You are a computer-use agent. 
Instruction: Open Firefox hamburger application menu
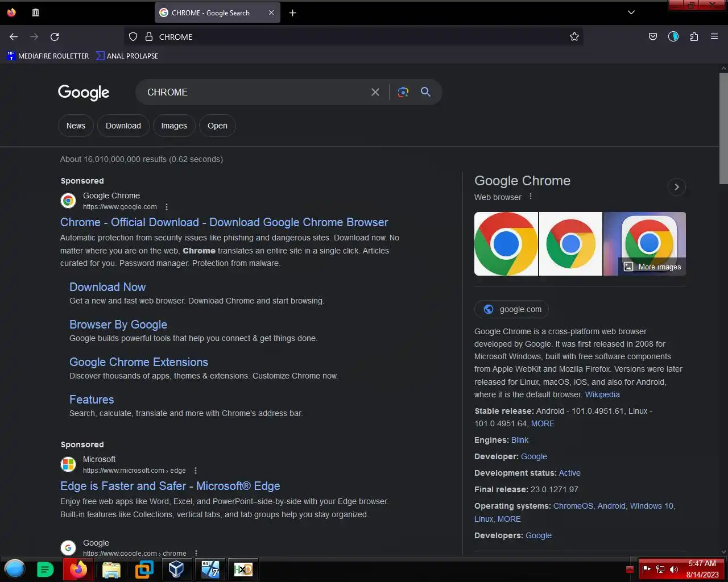pyautogui.click(x=714, y=36)
